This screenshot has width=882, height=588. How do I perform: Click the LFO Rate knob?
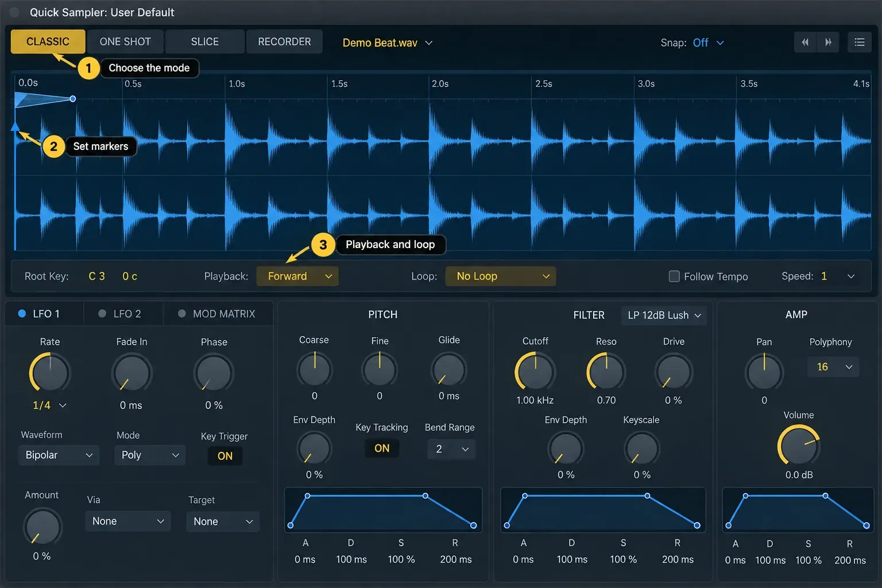click(x=50, y=373)
